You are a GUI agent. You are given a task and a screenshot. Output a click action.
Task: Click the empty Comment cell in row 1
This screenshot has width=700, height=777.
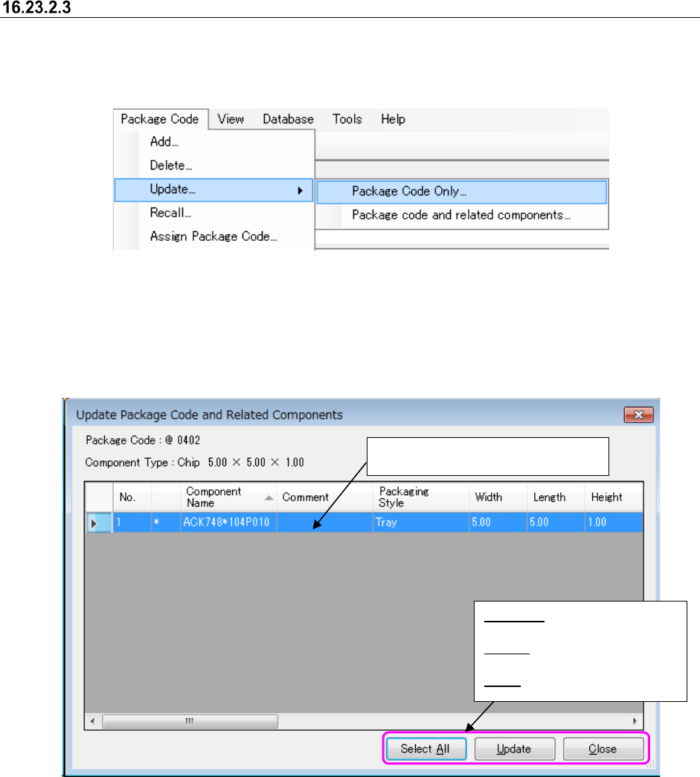pos(324,522)
